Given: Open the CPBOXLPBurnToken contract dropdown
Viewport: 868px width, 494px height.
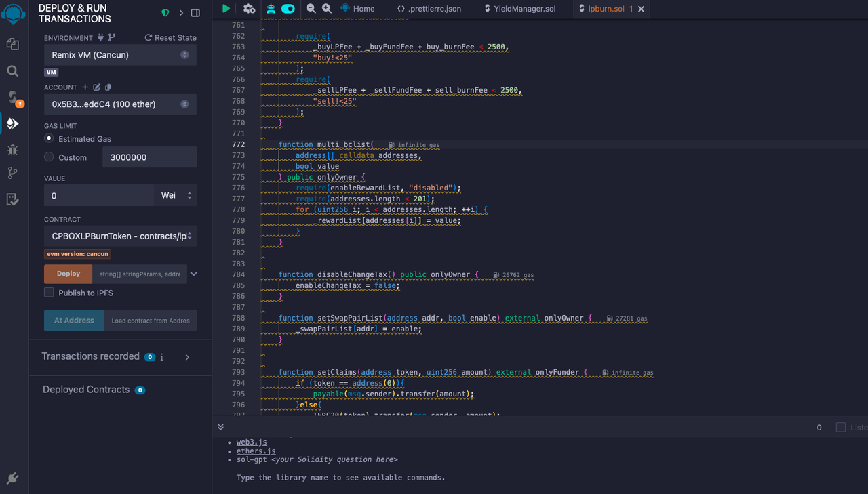Looking at the screenshot, I should point(120,236).
